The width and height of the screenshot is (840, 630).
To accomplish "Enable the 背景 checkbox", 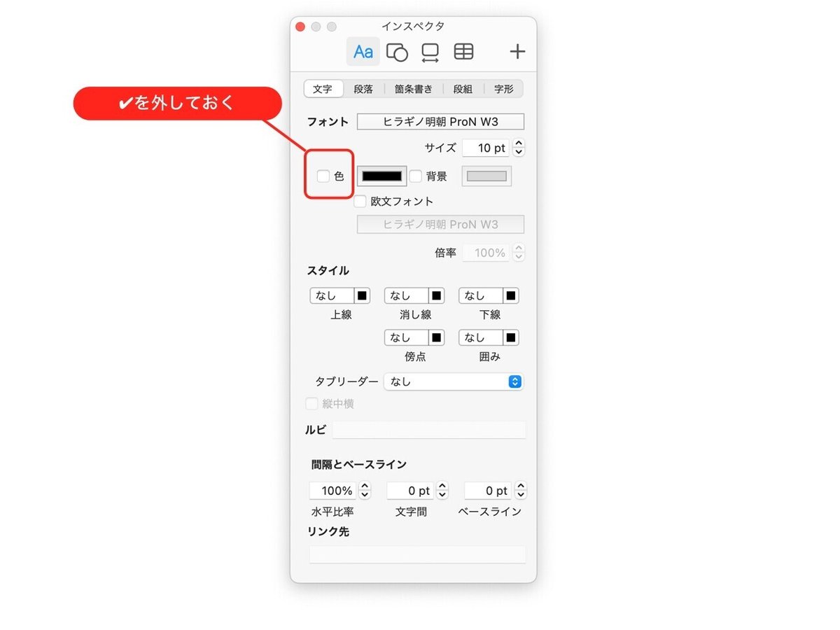I will (416, 176).
